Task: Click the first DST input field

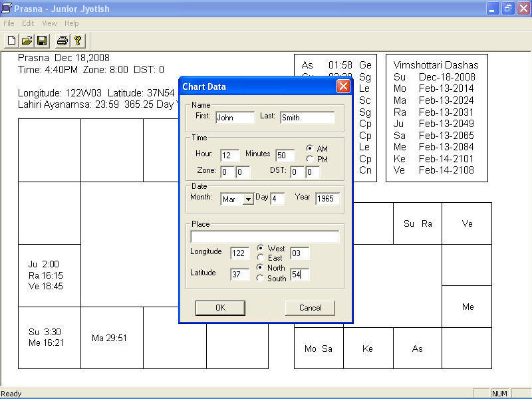Action: tap(297, 172)
